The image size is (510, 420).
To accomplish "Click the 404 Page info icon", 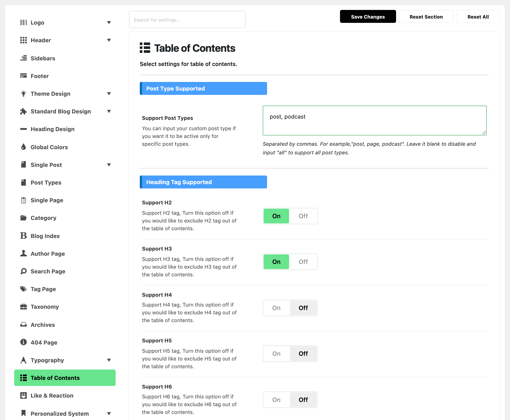I will tap(24, 342).
